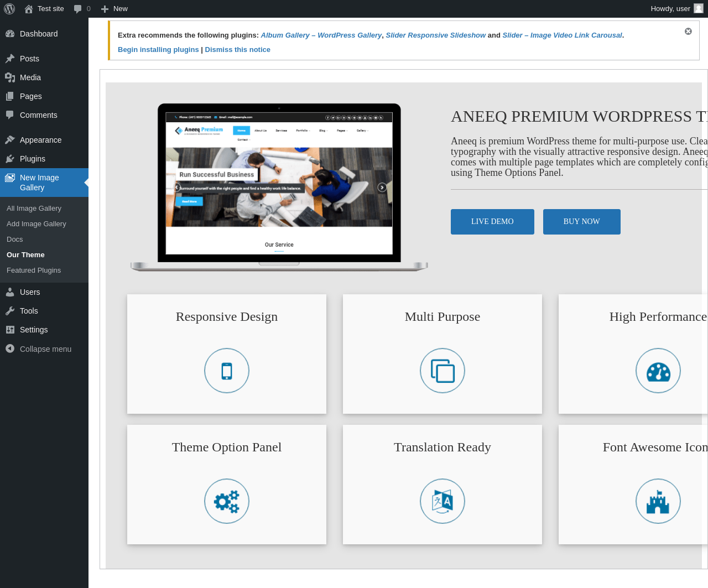
Task: Click the Dashboard gauge icon
Action: tap(10, 34)
